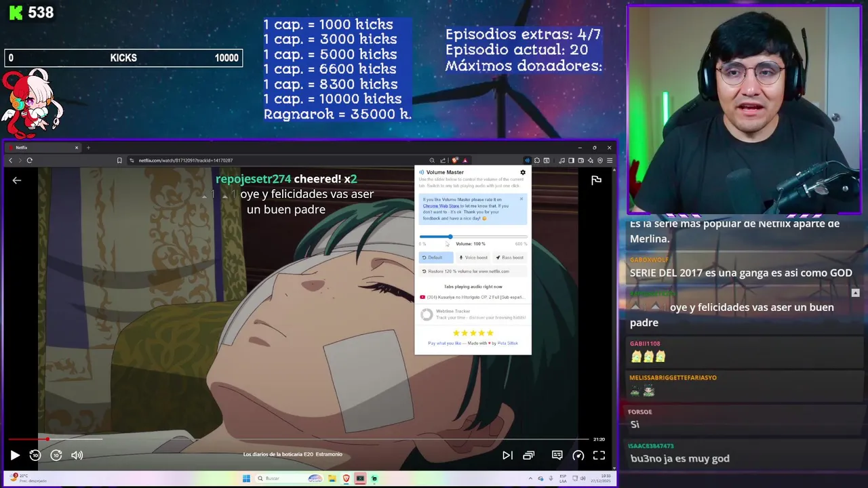Reload the Netflix page

click(30, 161)
